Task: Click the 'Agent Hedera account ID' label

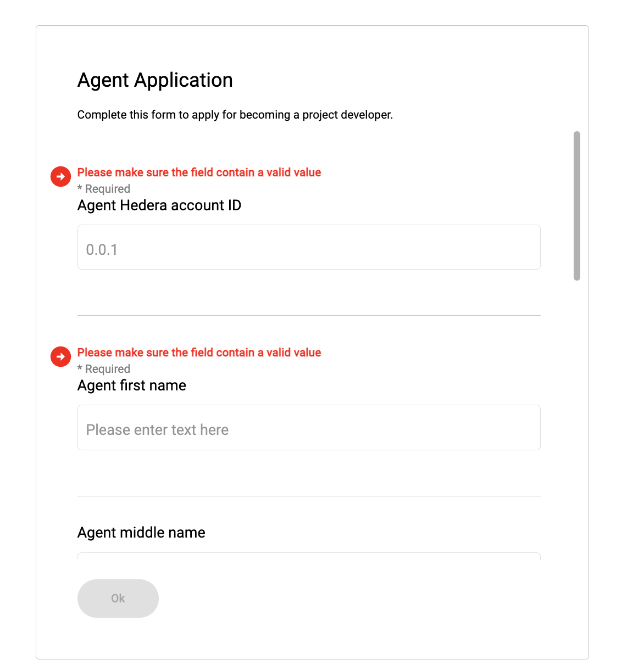Action: 159,205
